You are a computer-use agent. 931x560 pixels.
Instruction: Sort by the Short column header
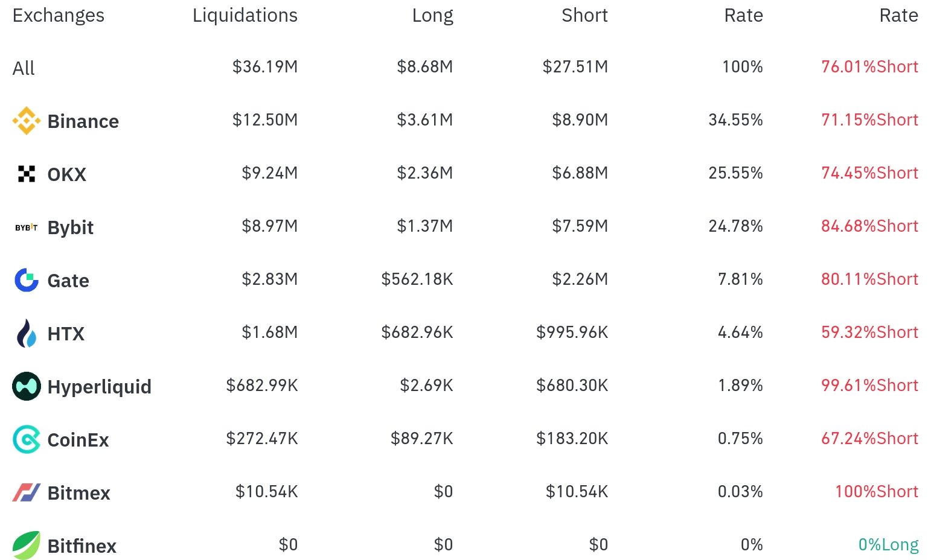[584, 15]
